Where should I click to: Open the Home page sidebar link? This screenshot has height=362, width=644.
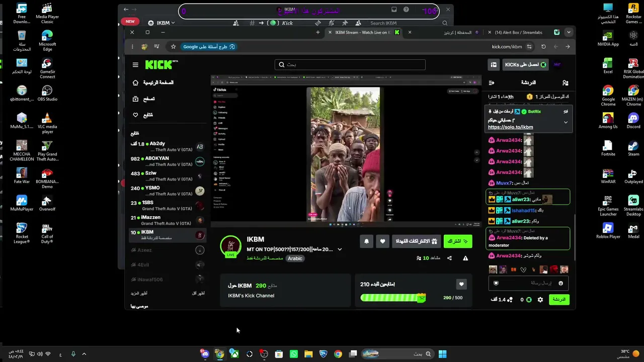[x=154, y=82]
